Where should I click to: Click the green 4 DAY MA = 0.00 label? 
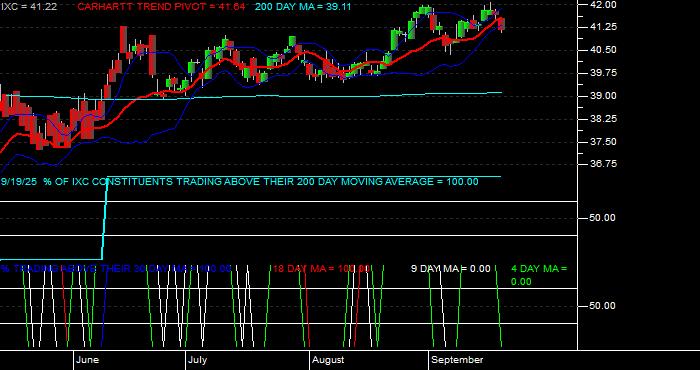coord(539,275)
